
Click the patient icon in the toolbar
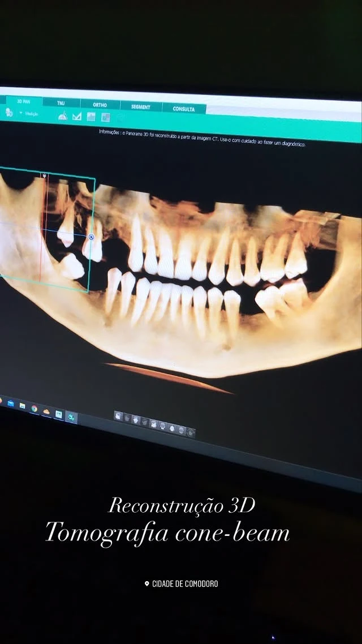pos(9,112)
